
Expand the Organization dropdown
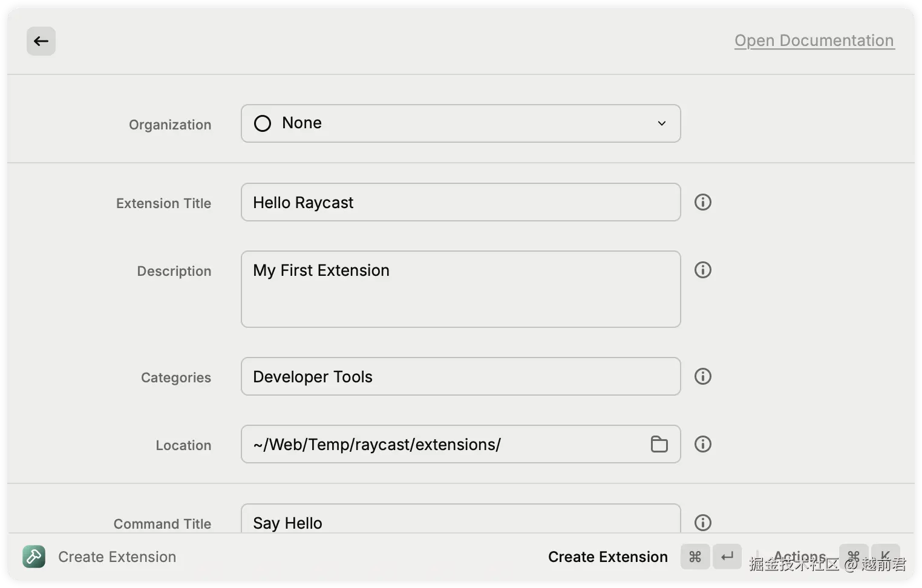point(460,123)
